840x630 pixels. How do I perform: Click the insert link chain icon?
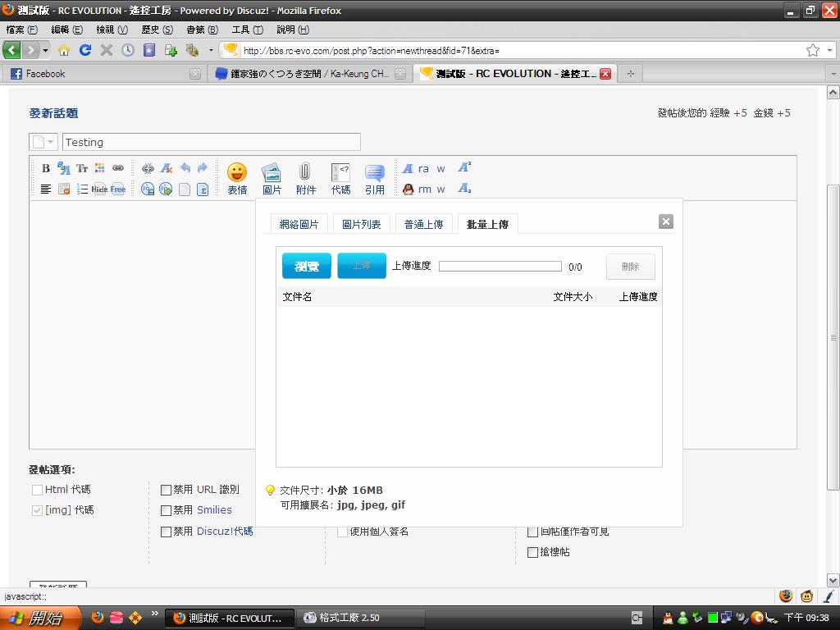(x=118, y=168)
